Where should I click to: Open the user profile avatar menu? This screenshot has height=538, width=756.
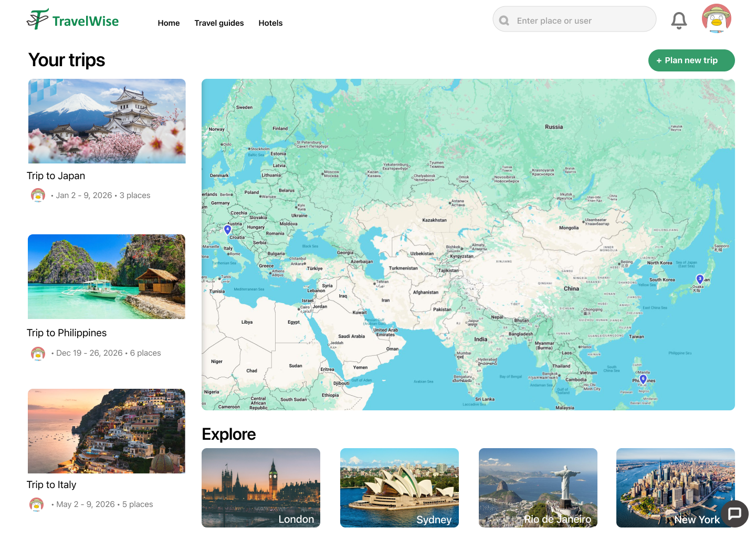(716, 19)
